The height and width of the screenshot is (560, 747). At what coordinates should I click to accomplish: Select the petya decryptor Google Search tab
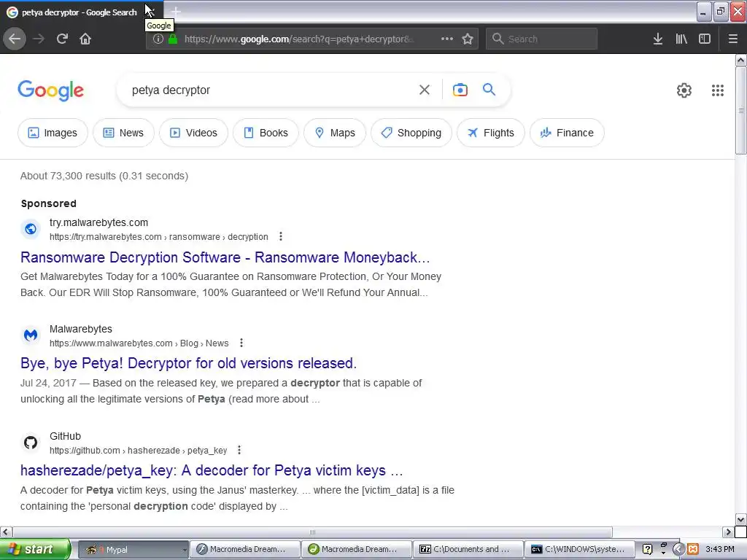click(79, 12)
